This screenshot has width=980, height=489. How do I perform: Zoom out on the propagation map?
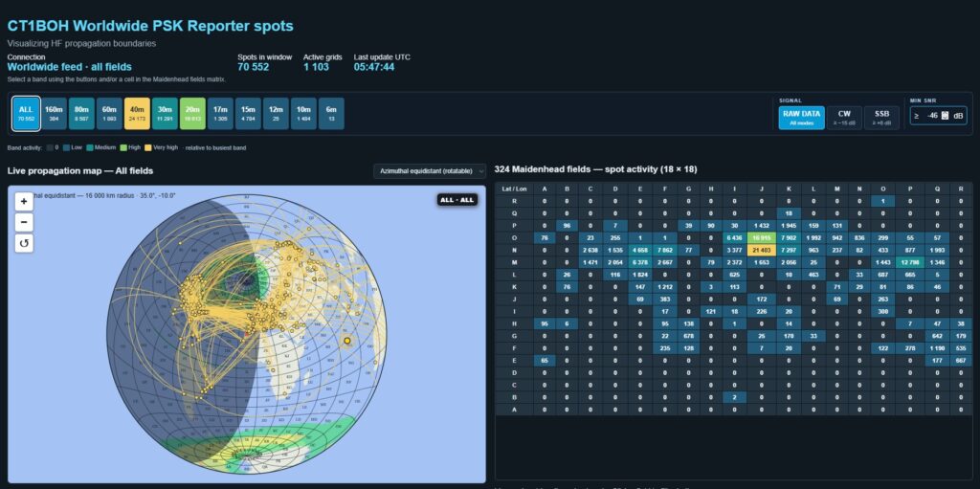24,222
